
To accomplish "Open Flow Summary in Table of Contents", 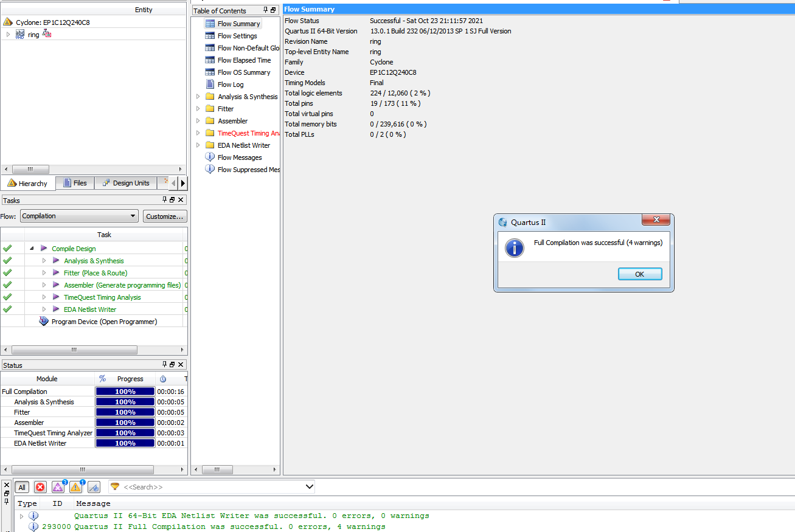I will coord(233,24).
